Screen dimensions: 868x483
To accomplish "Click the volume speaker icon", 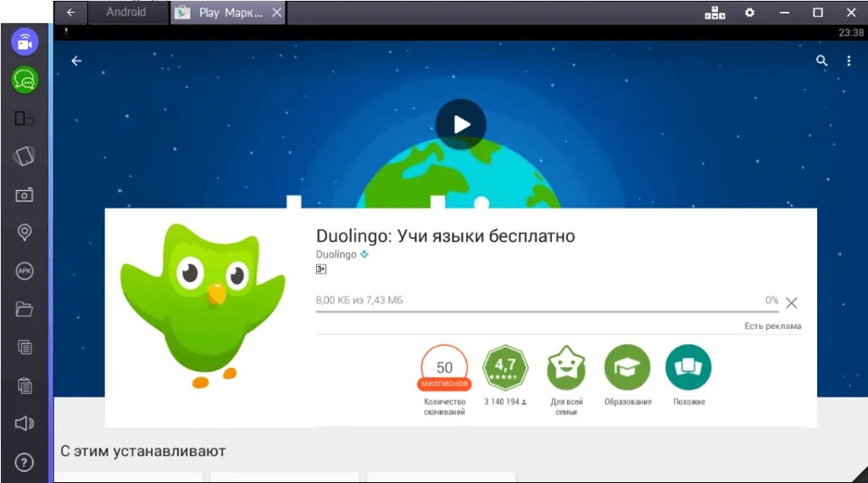I will click(25, 424).
